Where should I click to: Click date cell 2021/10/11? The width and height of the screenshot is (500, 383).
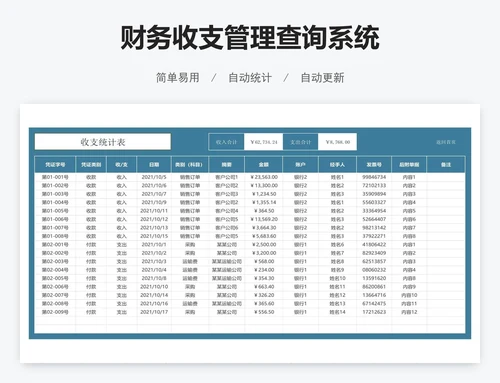click(x=154, y=211)
